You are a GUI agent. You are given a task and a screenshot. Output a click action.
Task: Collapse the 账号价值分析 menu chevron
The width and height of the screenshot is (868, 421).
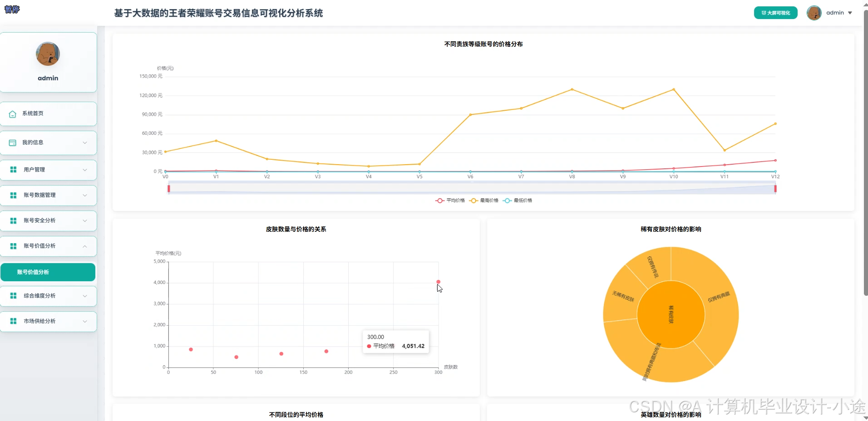click(85, 246)
